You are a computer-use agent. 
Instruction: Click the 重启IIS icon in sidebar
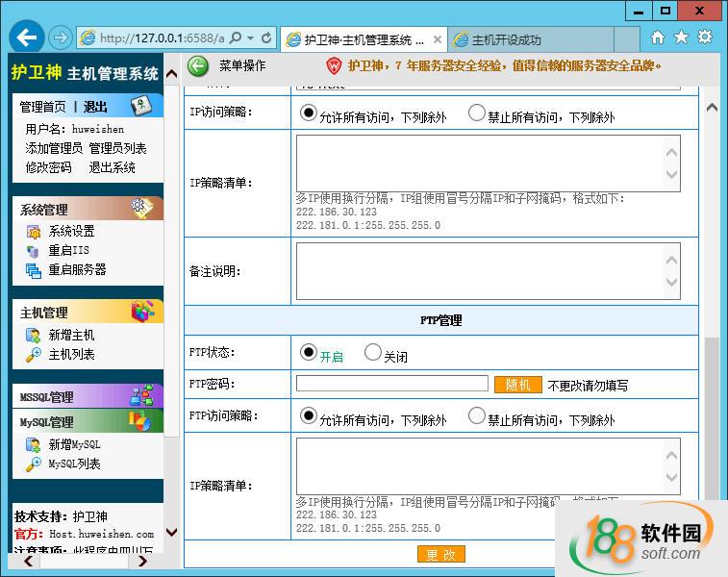pos(34,251)
